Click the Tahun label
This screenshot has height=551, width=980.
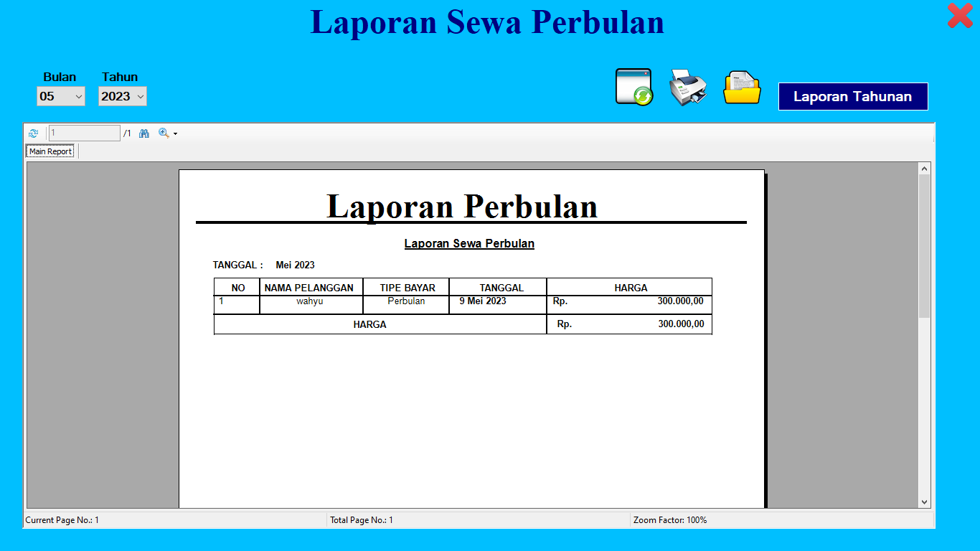(x=120, y=77)
